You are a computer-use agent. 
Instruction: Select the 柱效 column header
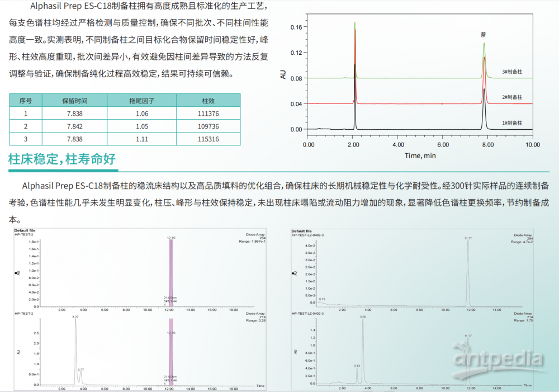click(208, 101)
